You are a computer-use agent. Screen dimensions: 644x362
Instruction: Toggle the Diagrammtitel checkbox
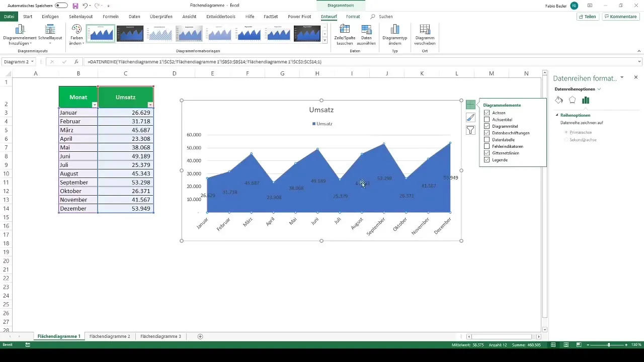[x=487, y=126]
